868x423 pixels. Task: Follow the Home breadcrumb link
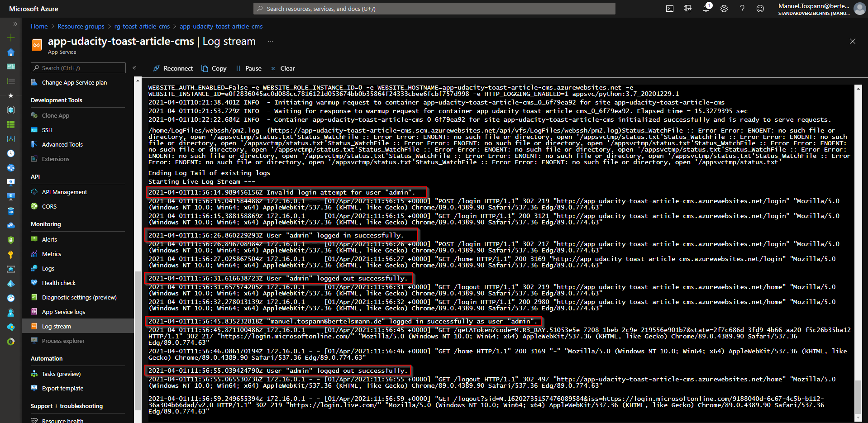pos(39,26)
